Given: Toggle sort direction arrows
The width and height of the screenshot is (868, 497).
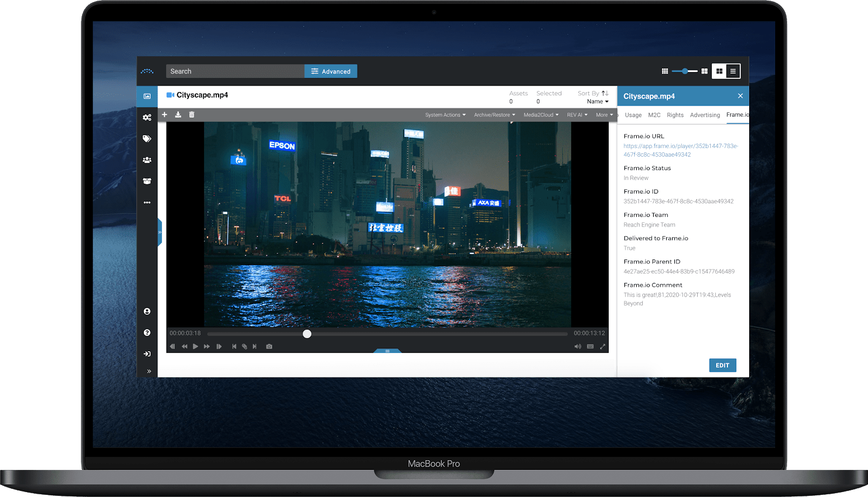Looking at the screenshot, I should coord(605,93).
